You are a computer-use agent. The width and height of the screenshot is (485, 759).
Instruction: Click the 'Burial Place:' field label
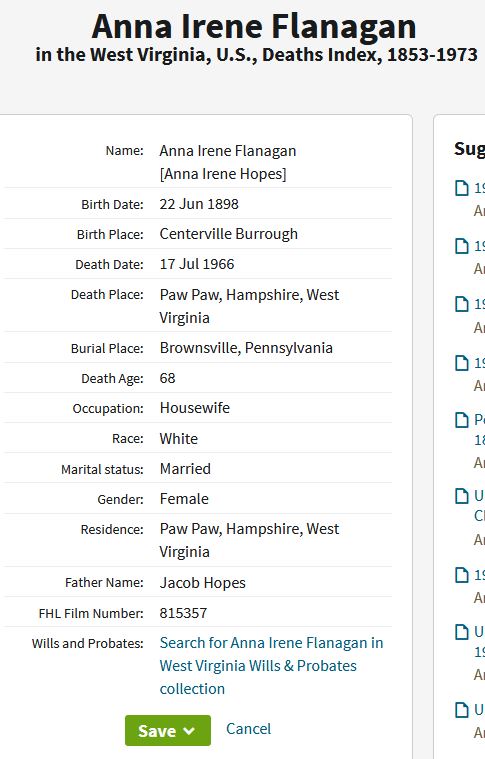[x=107, y=348]
